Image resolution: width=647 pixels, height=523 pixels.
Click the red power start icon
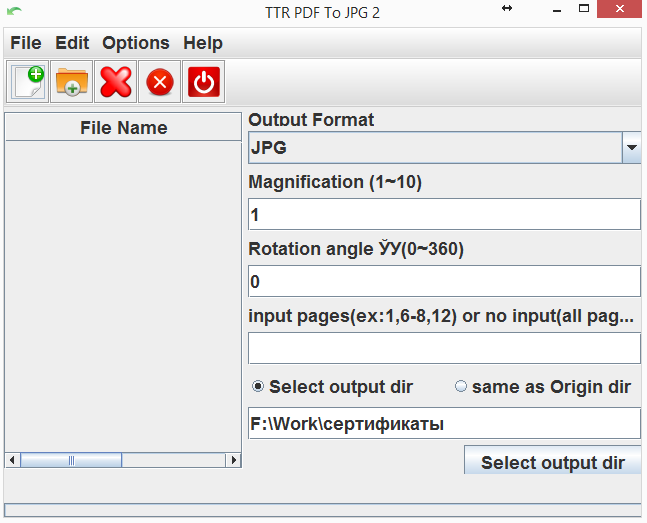(x=203, y=82)
